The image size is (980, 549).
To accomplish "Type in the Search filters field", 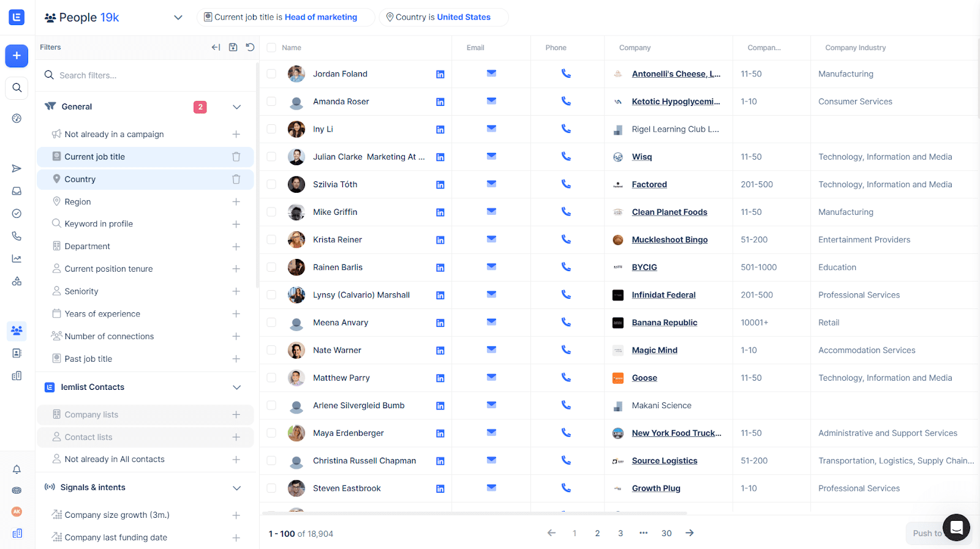I will tap(147, 75).
